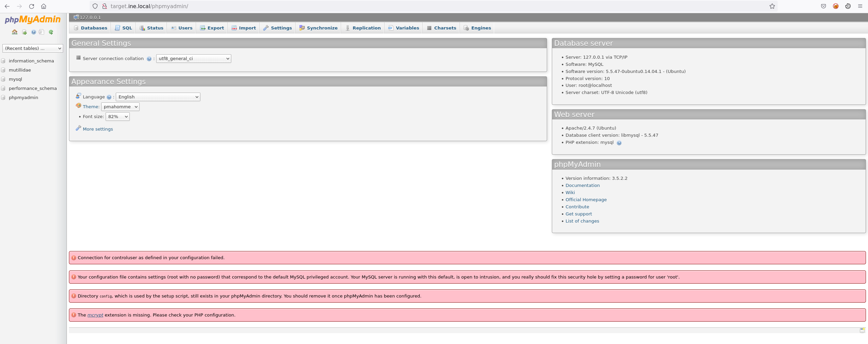Click the Get support link

(579, 214)
